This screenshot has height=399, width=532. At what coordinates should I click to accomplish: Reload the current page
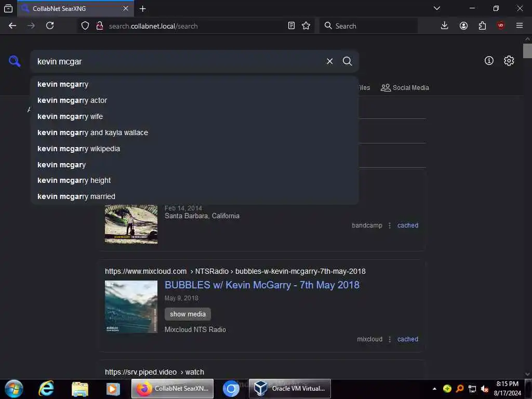(x=50, y=26)
